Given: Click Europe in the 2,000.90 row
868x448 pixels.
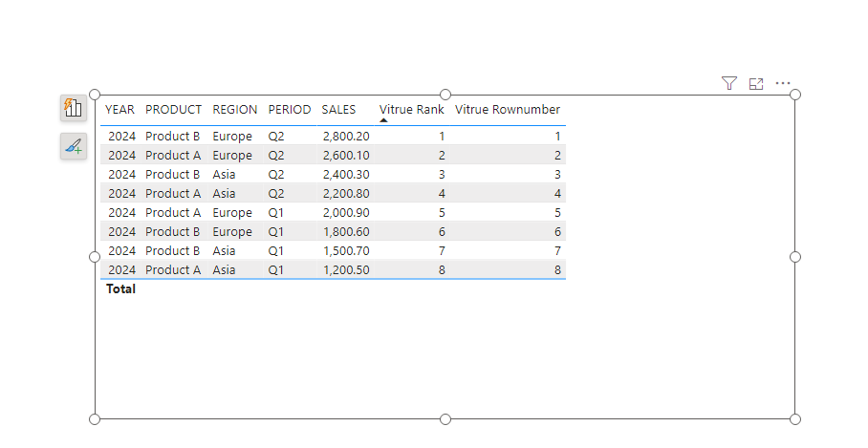Looking at the screenshot, I should pyautogui.click(x=232, y=212).
